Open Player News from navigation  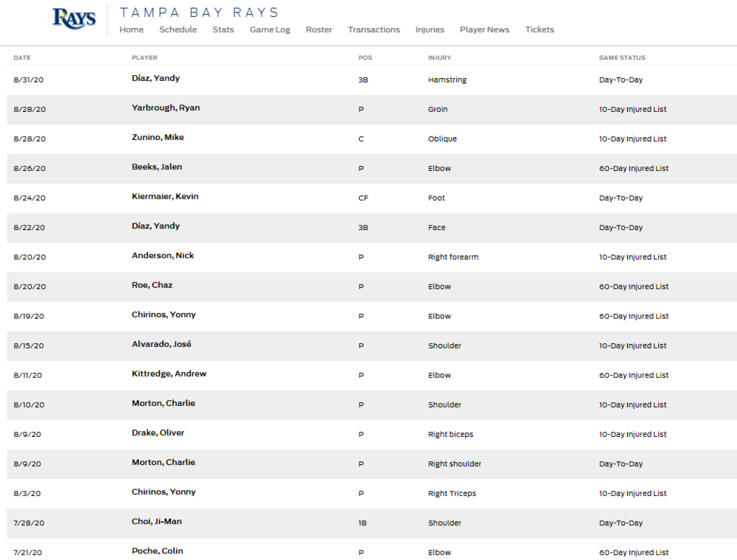click(484, 29)
